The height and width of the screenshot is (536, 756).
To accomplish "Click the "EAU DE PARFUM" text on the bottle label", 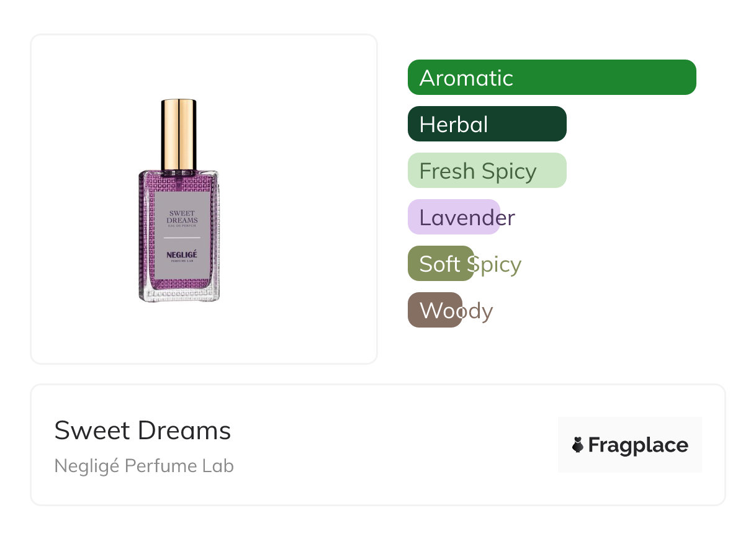I will tap(182, 226).
